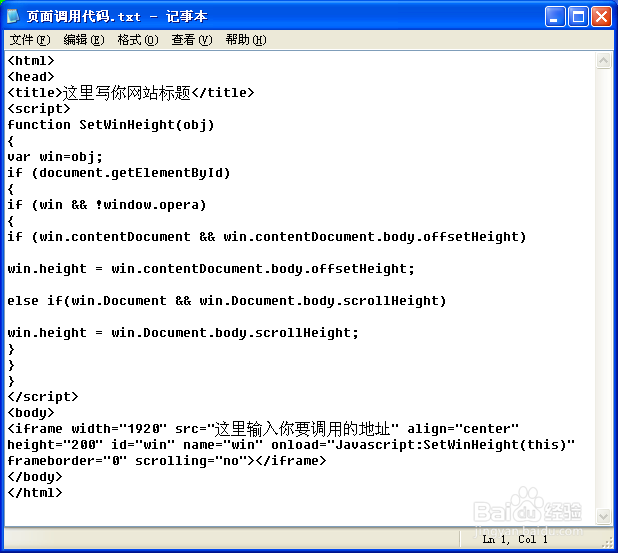Click the src text 这里输入你要调用的地址
Screen dimensions: 618x553
pyautogui.click(x=302, y=428)
